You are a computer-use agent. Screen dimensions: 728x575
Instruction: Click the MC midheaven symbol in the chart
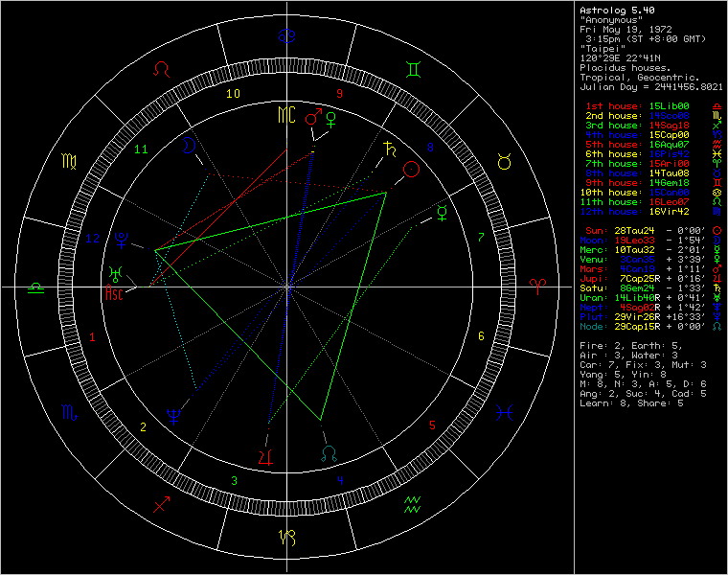click(x=286, y=114)
